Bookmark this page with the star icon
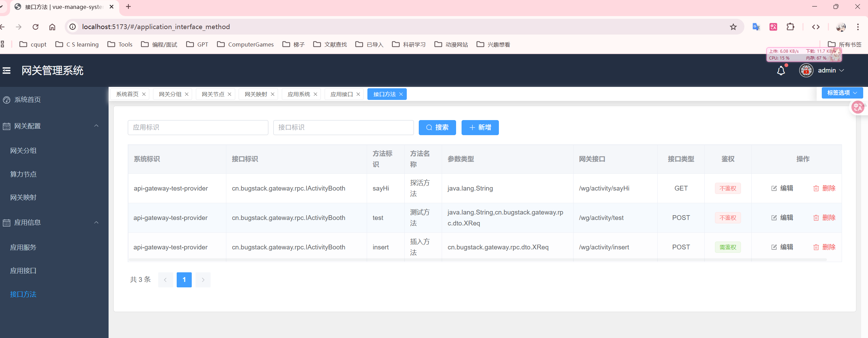 pyautogui.click(x=733, y=27)
